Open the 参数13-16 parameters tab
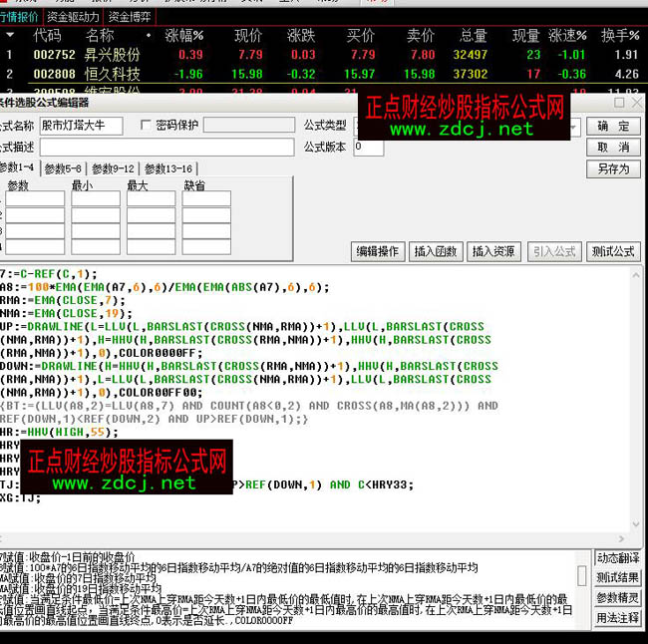The height and width of the screenshot is (644, 648). [169, 168]
